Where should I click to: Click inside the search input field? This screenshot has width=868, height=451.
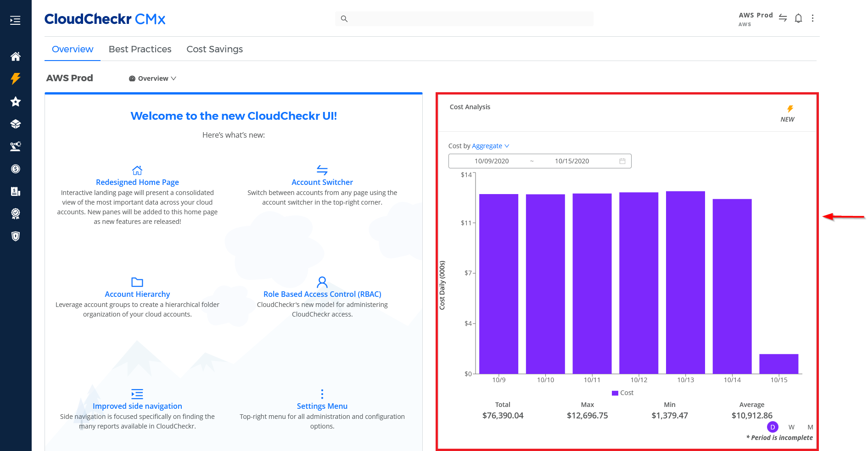pos(464,19)
